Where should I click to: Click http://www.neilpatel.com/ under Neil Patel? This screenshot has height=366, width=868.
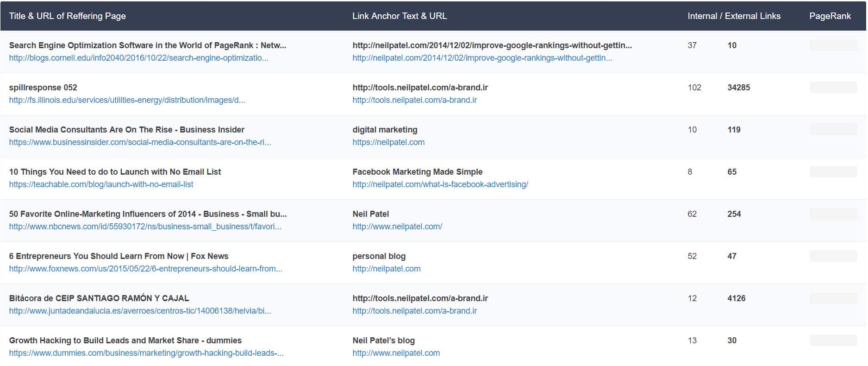(397, 227)
